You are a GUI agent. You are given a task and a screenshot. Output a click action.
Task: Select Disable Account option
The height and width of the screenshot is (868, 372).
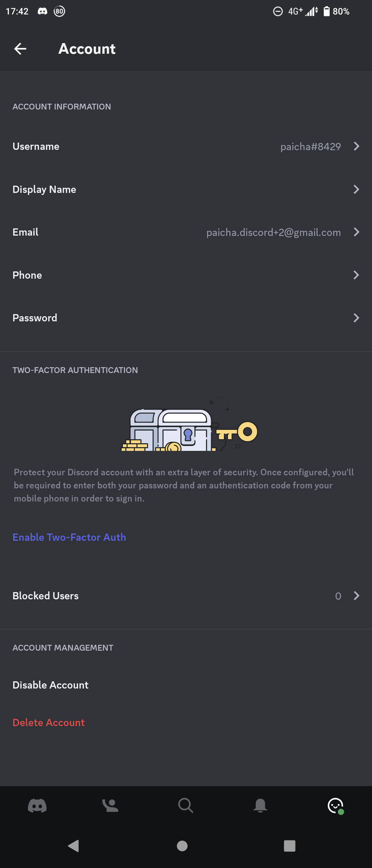[51, 685]
